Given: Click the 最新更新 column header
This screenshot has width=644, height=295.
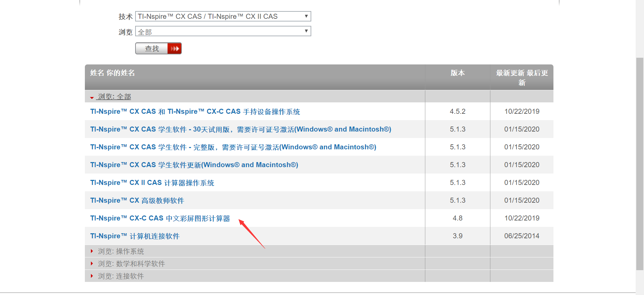Looking at the screenshot, I should click(x=522, y=78).
